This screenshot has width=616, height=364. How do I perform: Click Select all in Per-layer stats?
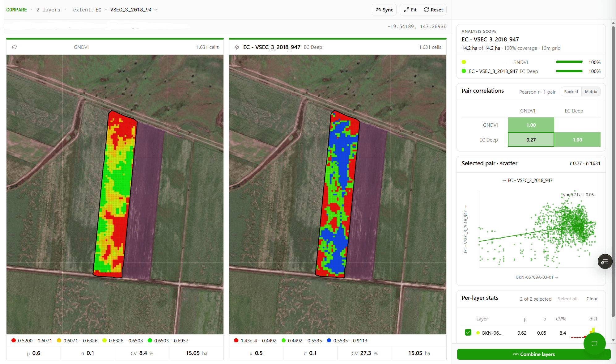pyautogui.click(x=567, y=298)
